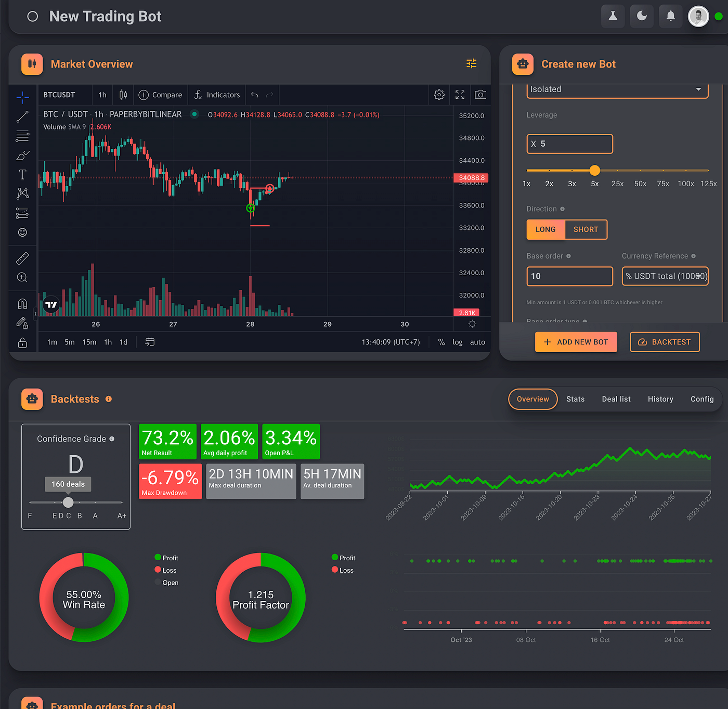Open Market Overview filter settings icon
728x709 pixels.
[x=472, y=63]
